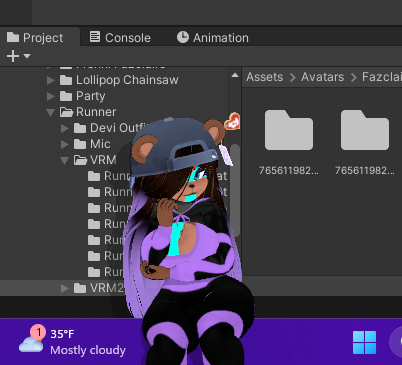402x365 pixels.
Task: Expand the VRM2 folder at tree bottom
Action: tap(65, 288)
